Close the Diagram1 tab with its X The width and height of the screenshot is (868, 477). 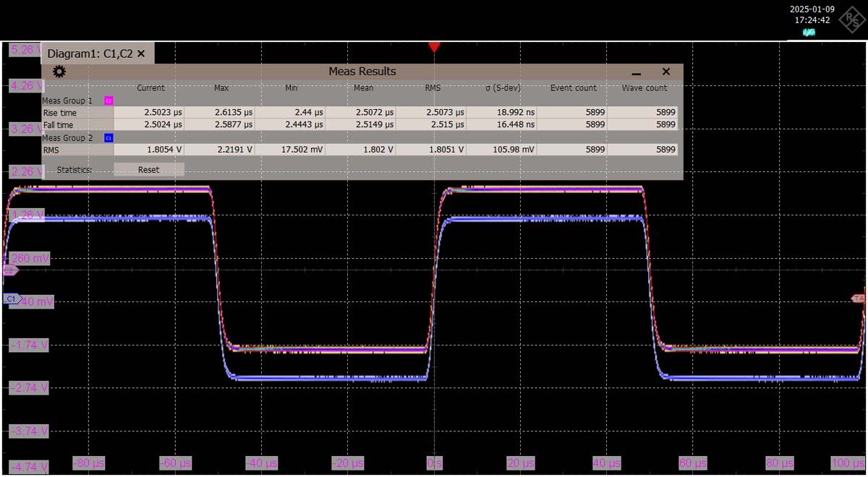141,53
